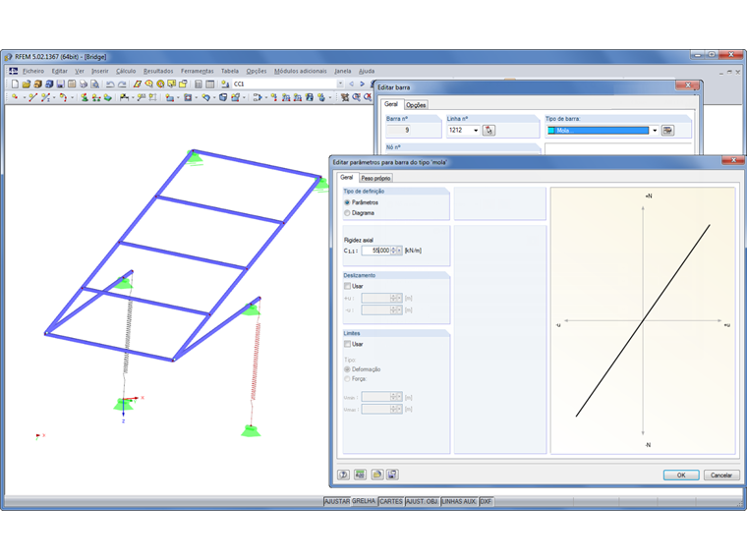Open help icon in mola parameters dialog
This screenshot has height=560, width=747.
(343, 475)
